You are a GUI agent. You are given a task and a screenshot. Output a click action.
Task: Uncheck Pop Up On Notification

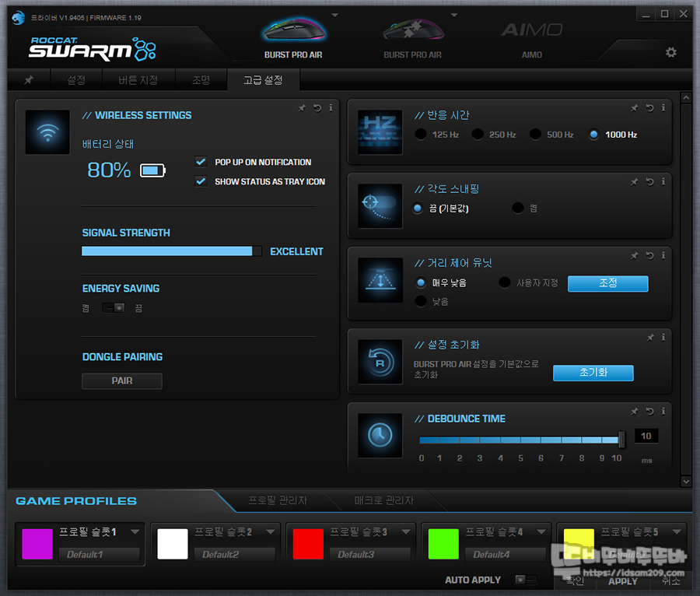click(201, 162)
